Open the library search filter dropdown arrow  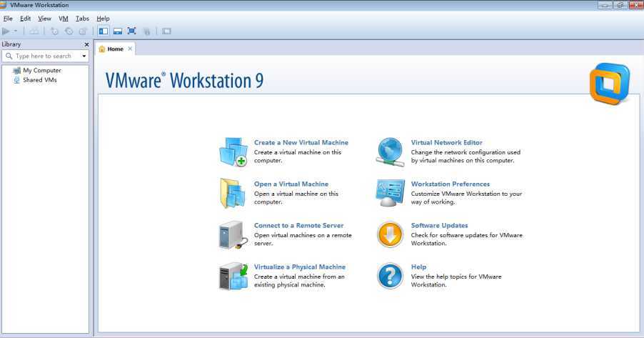click(84, 56)
